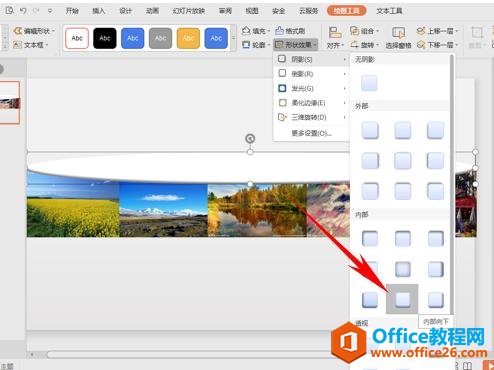Click the 文本框 text box icon

[17, 44]
